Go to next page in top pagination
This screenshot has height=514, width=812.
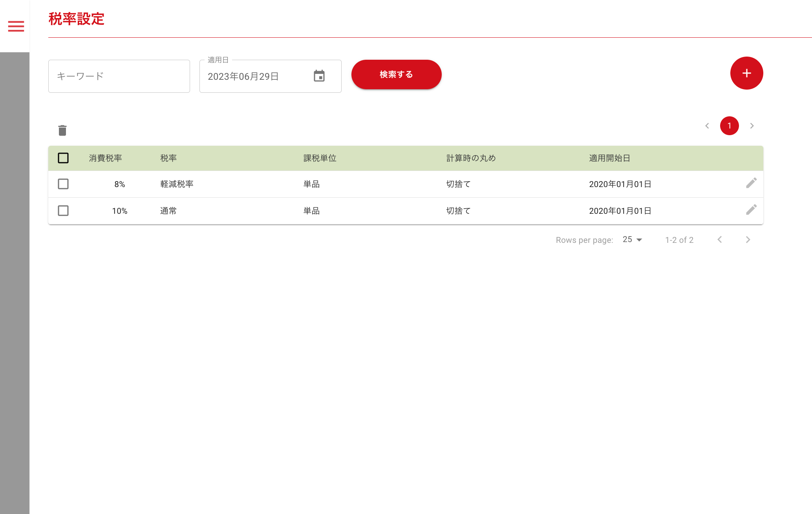[752, 126]
